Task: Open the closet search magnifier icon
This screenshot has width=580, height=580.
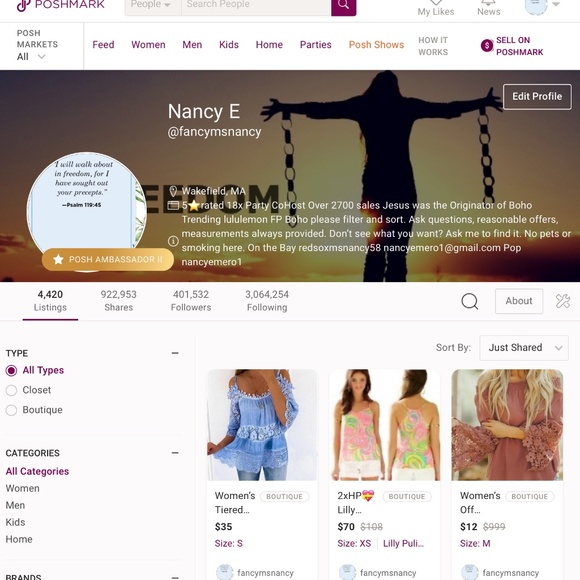Action: point(469,301)
